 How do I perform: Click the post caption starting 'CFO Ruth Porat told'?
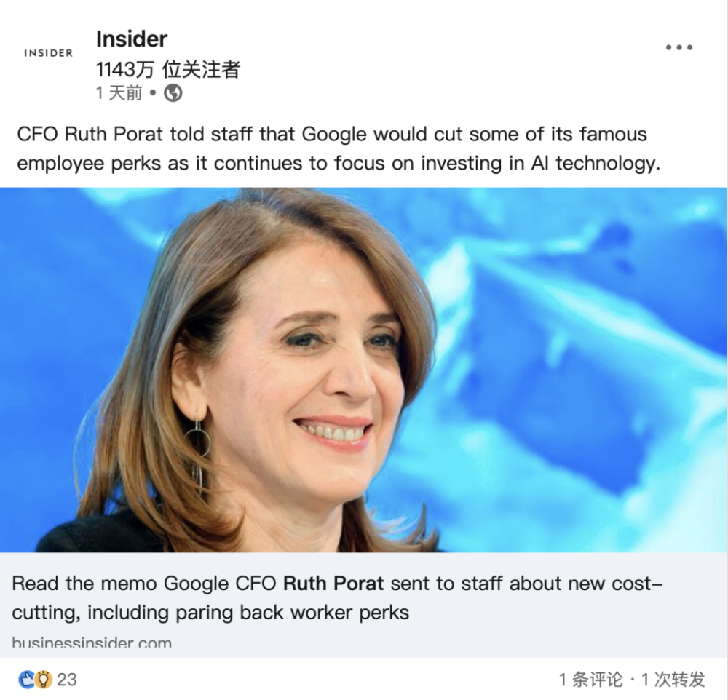click(339, 148)
